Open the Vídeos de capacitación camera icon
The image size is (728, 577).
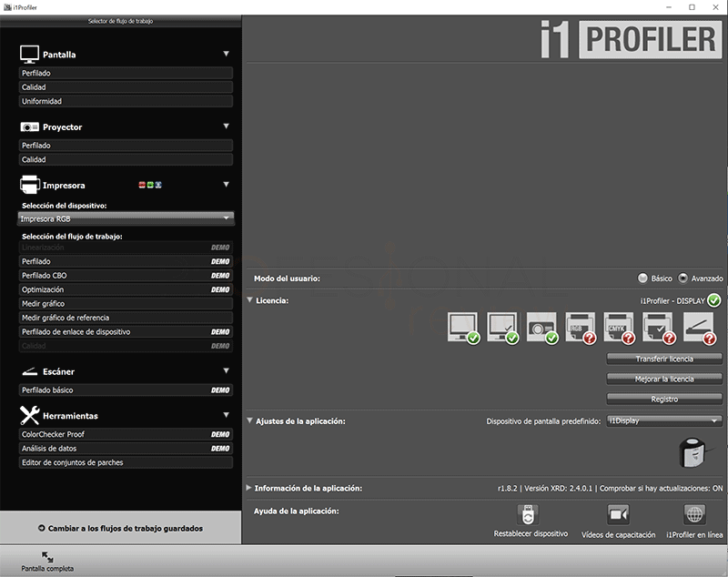coord(619,514)
